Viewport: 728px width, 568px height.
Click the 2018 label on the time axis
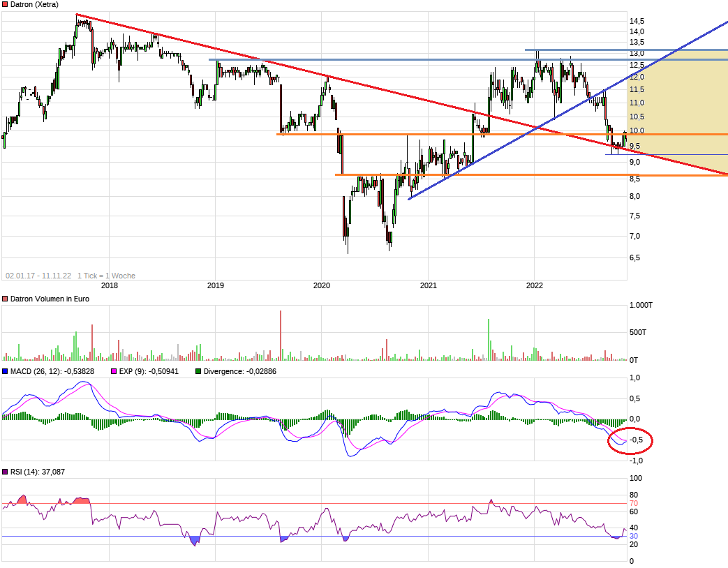pyautogui.click(x=110, y=285)
